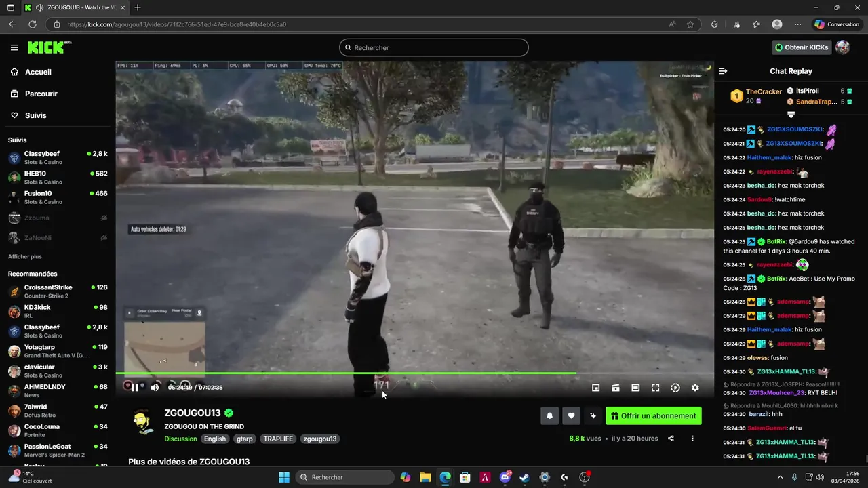868x488 pixels.
Task: Click the address bar URL
Action: pyautogui.click(x=176, y=24)
